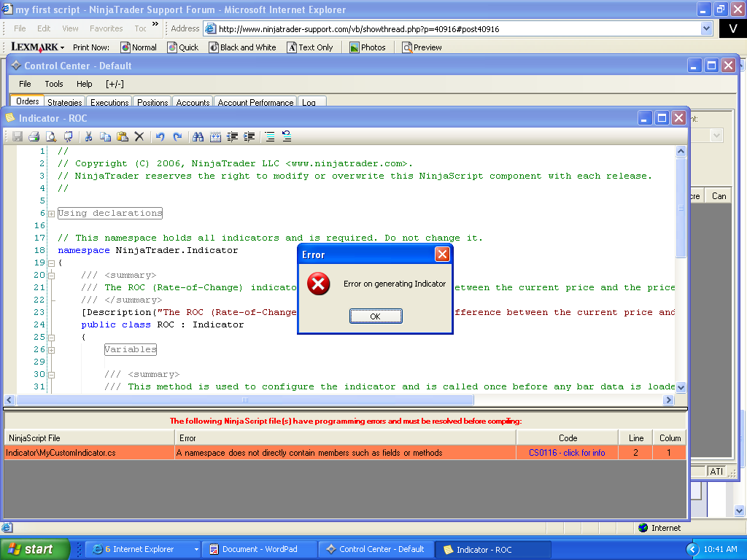Click the Line column header in errors grid

(x=635, y=438)
